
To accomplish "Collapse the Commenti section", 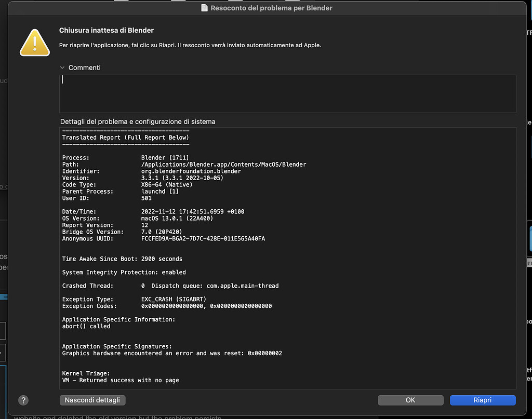I will 62,67.
